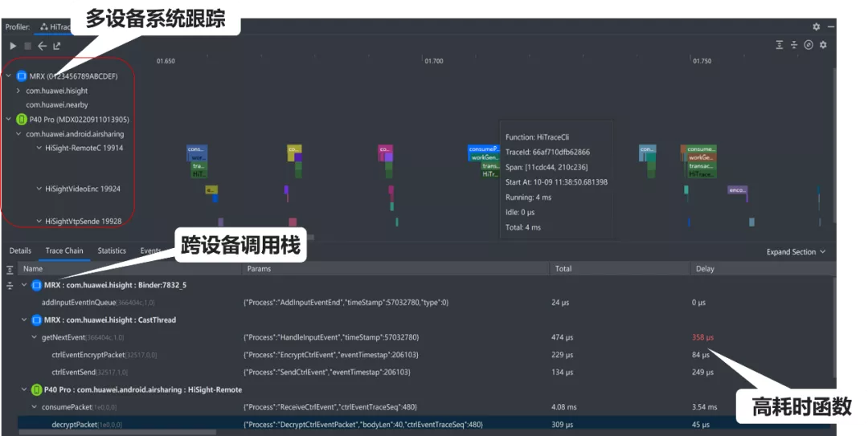Hide the Profiler panel with minimize dash
The height and width of the screenshot is (436, 868).
[830, 26]
